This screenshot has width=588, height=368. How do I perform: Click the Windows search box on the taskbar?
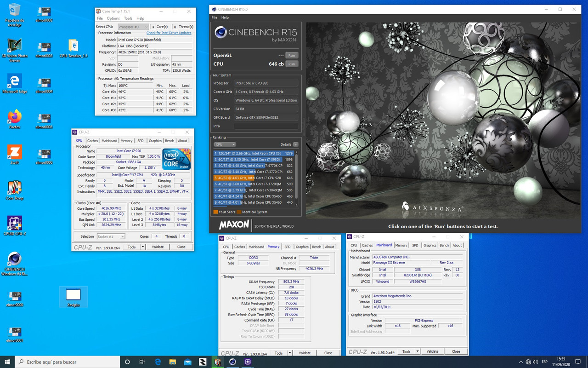click(67, 362)
